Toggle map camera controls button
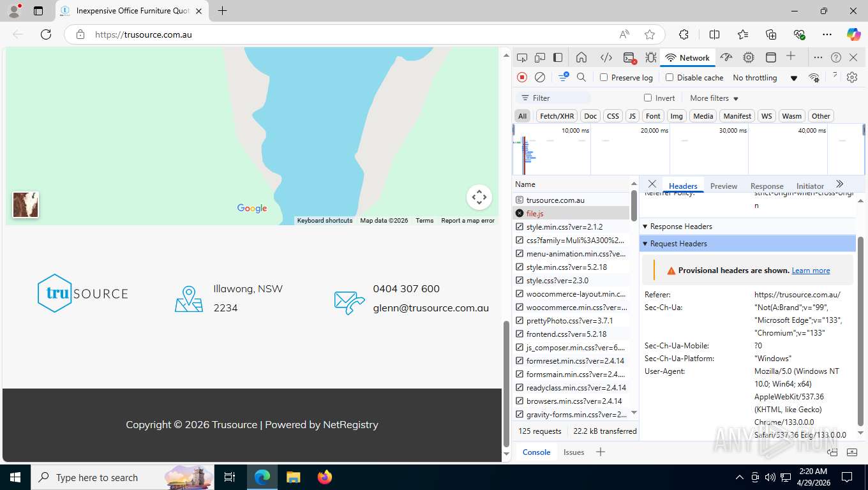The height and width of the screenshot is (490, 868). pyautogui.click(x=479, y=197)
